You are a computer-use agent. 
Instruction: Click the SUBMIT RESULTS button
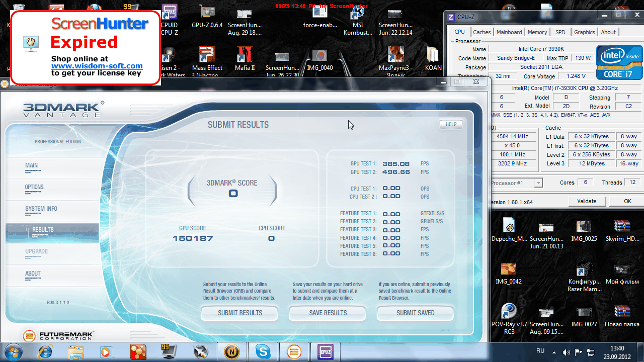(239, 313)
